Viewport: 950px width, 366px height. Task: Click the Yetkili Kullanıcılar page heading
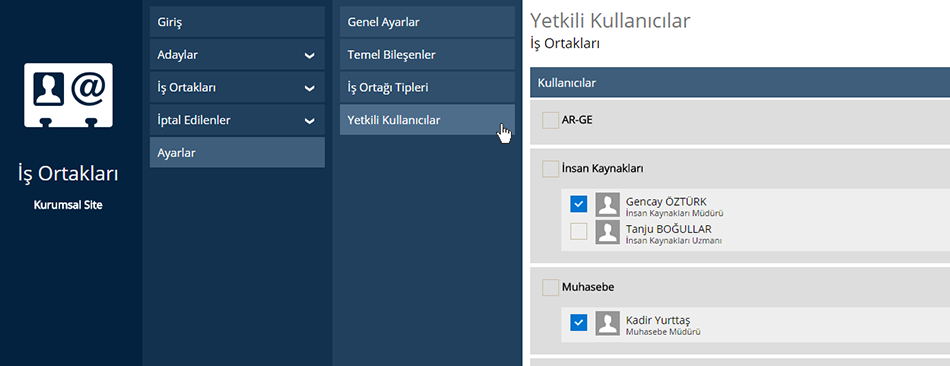coord(610,21)
